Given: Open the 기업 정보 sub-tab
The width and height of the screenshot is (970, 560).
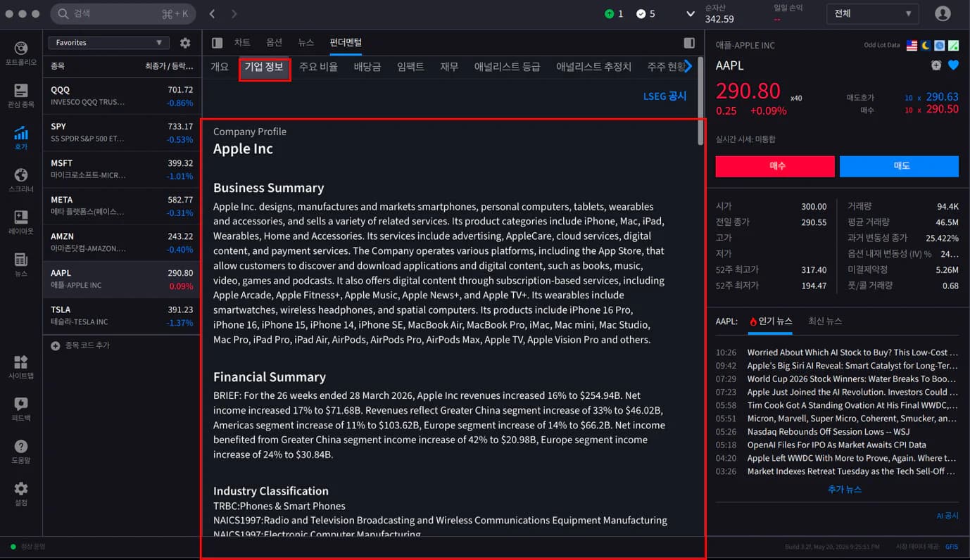Looking at the screenshot, I should pos(264,67).
